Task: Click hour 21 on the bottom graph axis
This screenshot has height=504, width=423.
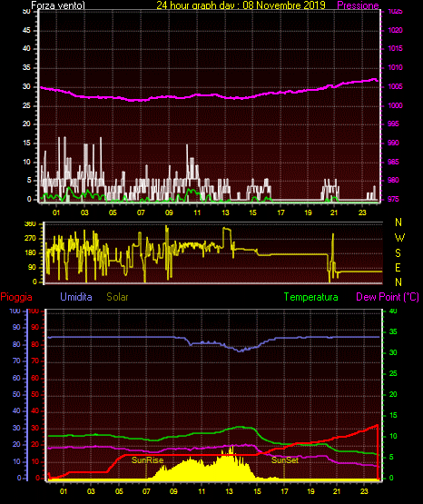Action: [x=337, y=491]
